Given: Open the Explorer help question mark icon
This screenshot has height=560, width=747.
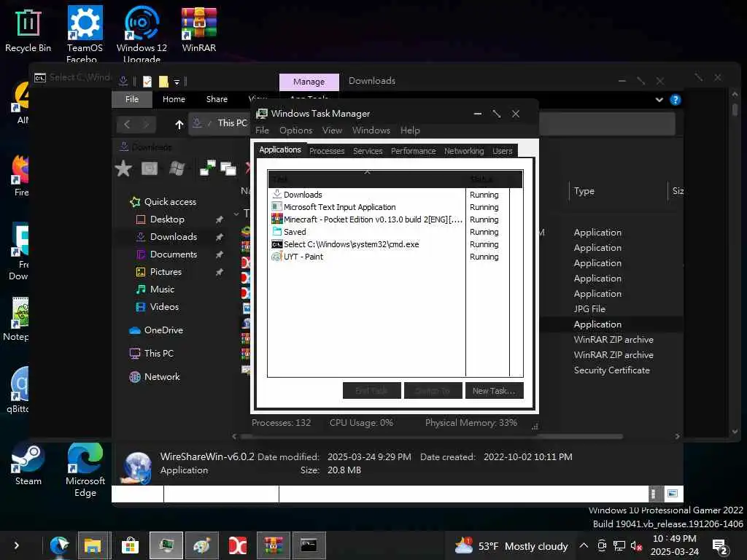Looking at the screenshot, I should pos(675,99).
